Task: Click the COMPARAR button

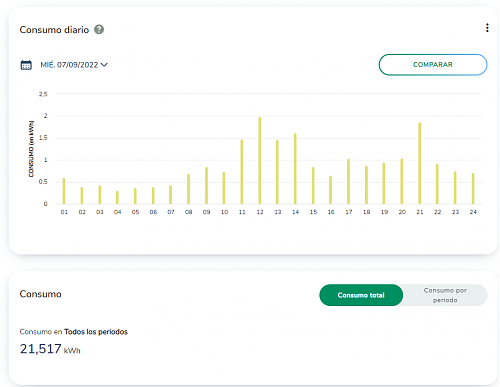Action: point(433,65)
